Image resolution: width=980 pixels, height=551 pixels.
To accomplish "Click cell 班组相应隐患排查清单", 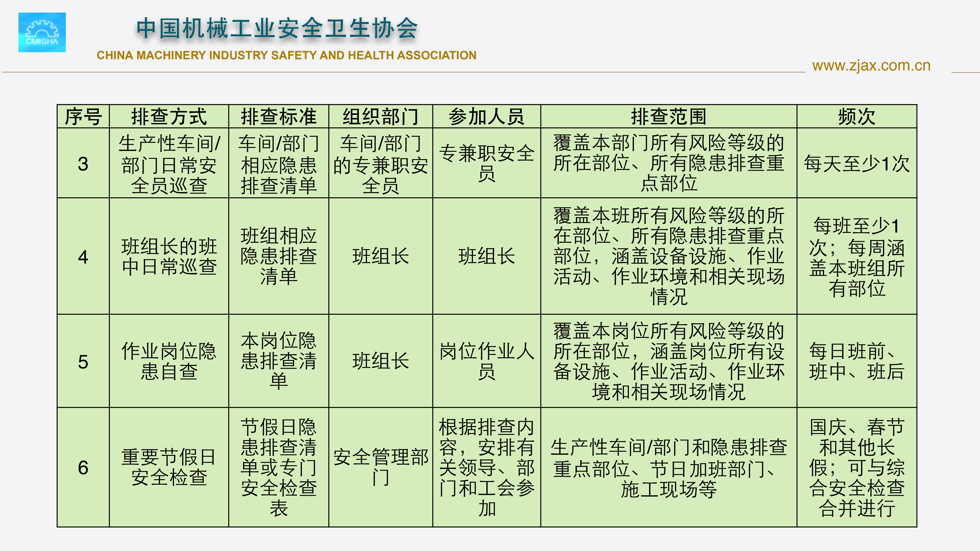I will tap(278, 256).
